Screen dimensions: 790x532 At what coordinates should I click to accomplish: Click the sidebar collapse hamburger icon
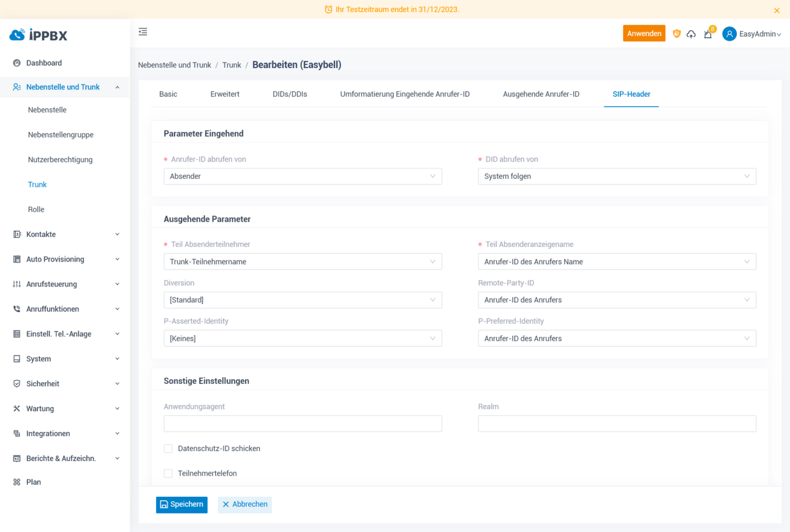143,32
